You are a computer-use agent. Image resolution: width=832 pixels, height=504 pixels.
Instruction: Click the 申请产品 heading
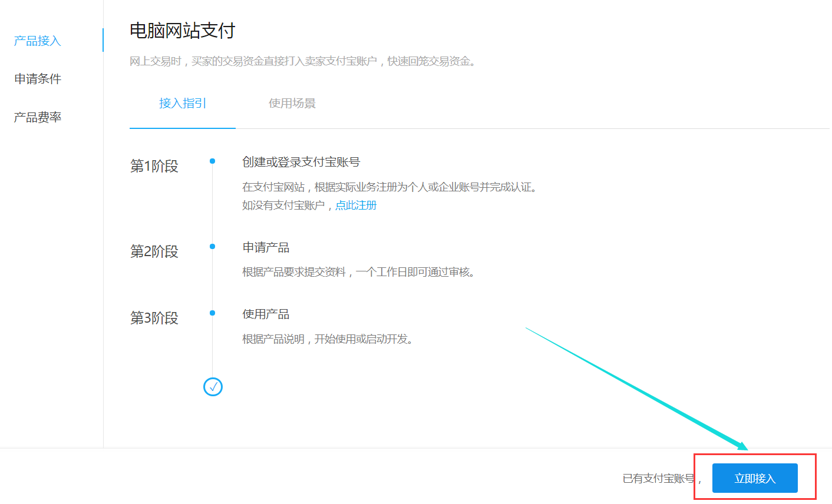click(x=266, y=247)
